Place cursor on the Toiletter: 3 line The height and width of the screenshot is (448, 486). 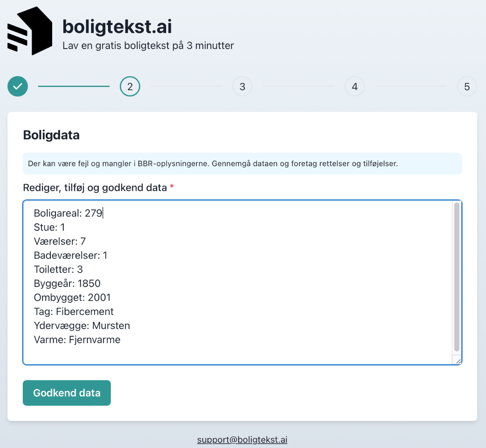pyautogui.click(x=58, y=269)
